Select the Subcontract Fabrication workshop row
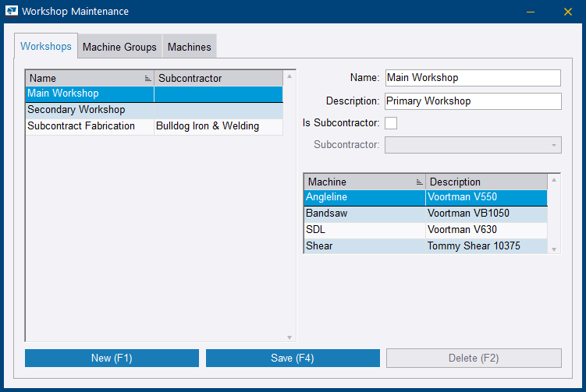 [90, 126]
